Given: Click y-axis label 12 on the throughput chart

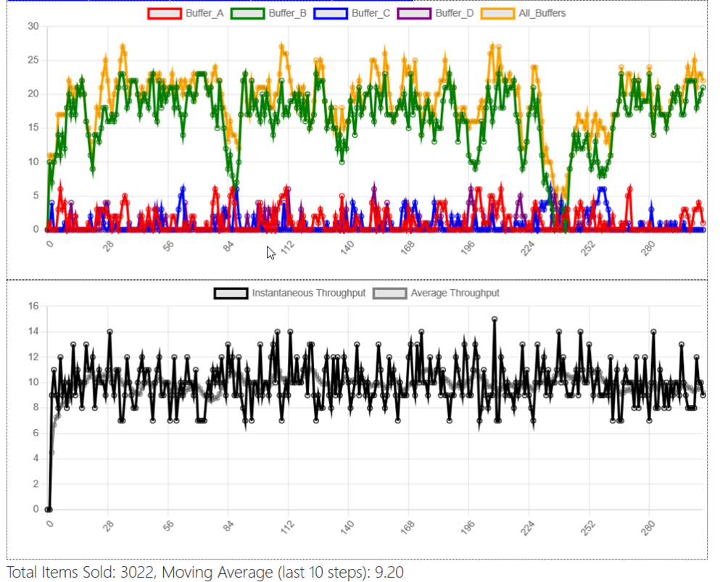Looking at the screenshot, I should pos(33,357).
